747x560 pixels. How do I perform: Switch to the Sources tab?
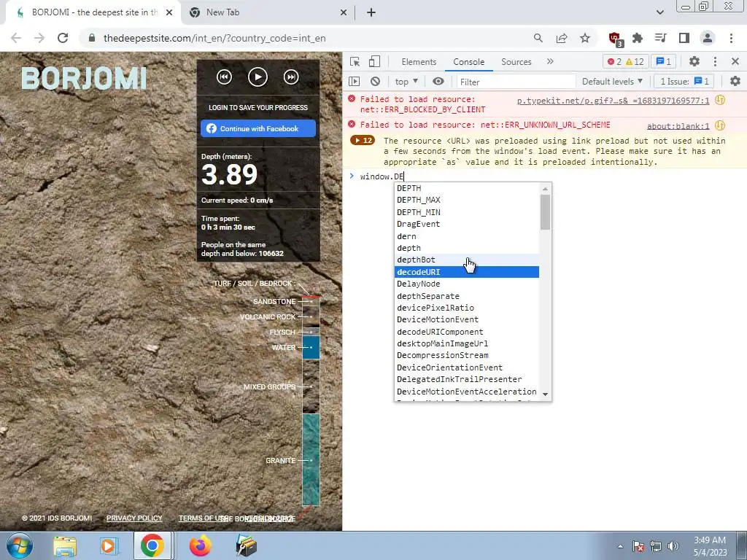coord(516,62)
